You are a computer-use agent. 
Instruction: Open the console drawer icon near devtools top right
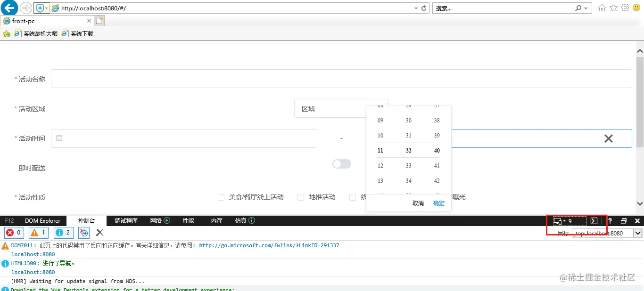(594, 220)
